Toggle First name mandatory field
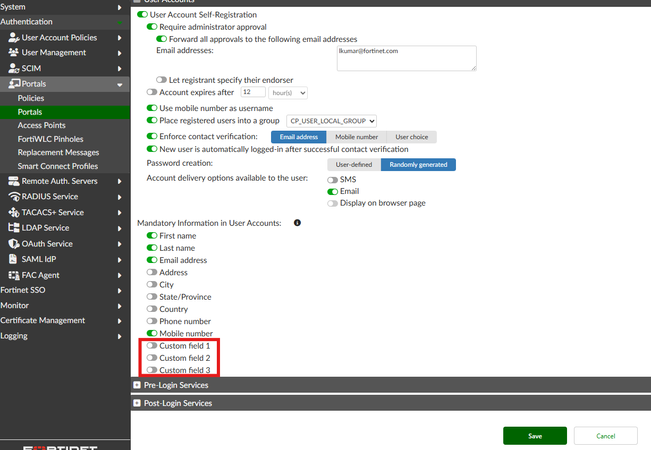The height and width of the screenshot is (450, 651). 152,235
